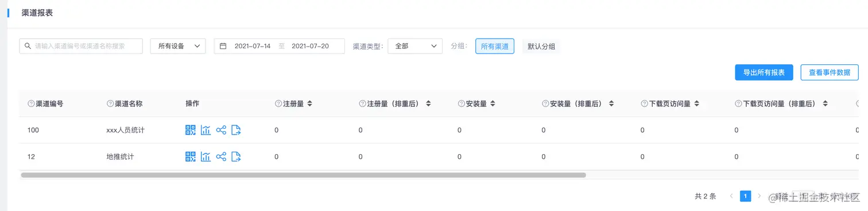Click channel number 100 cell
This screenshot has height=211, width=868.
(33, 131)
